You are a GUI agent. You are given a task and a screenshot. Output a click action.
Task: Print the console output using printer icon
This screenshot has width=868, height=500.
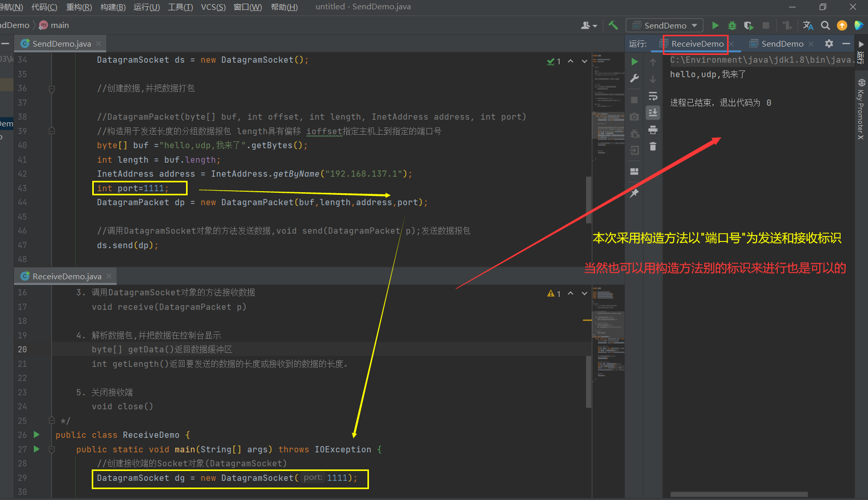(x=653, y=130)
